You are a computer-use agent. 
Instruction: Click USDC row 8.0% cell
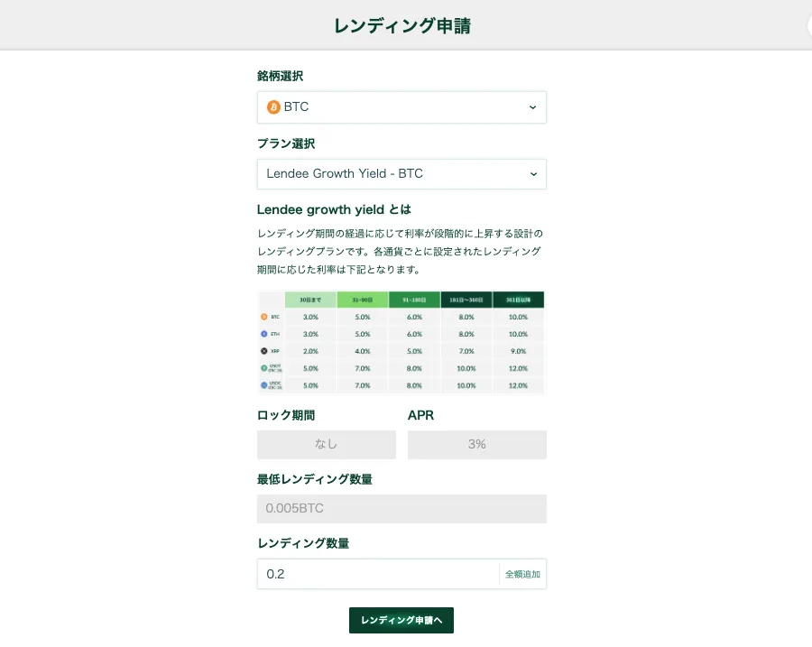(x=414, y=385)
